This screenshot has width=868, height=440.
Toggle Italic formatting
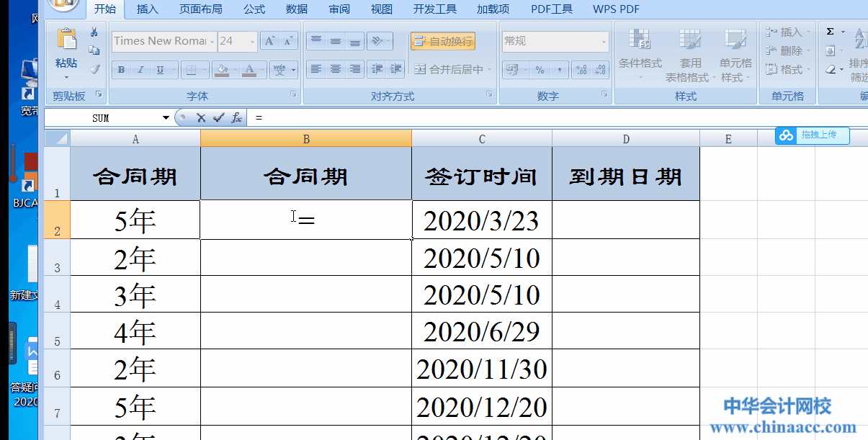click(140, 70)
